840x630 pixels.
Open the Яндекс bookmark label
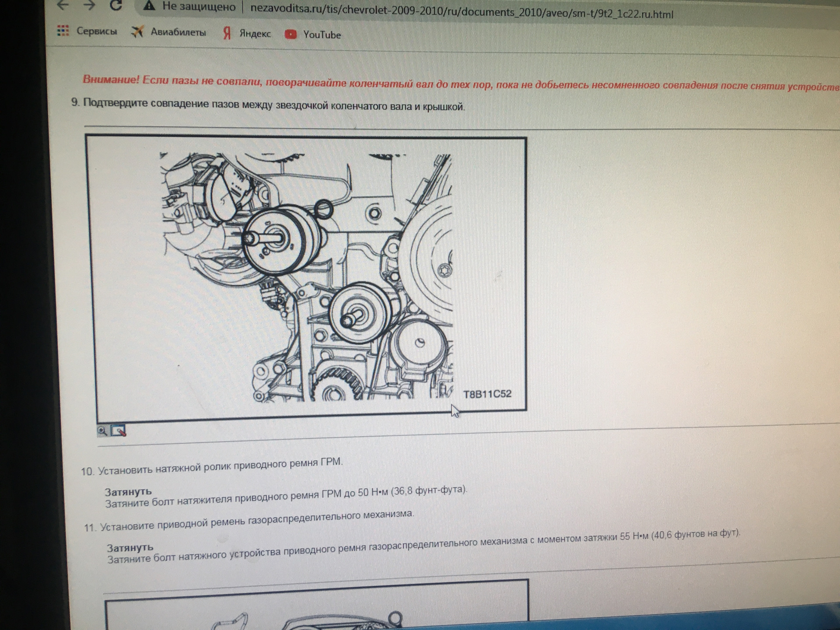(x=255, y=34)
